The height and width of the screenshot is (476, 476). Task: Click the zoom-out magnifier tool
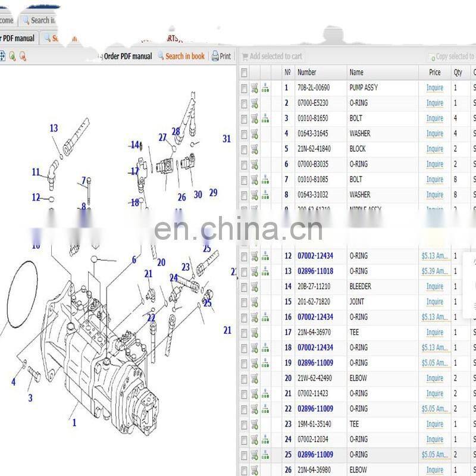tap(24, 57)
